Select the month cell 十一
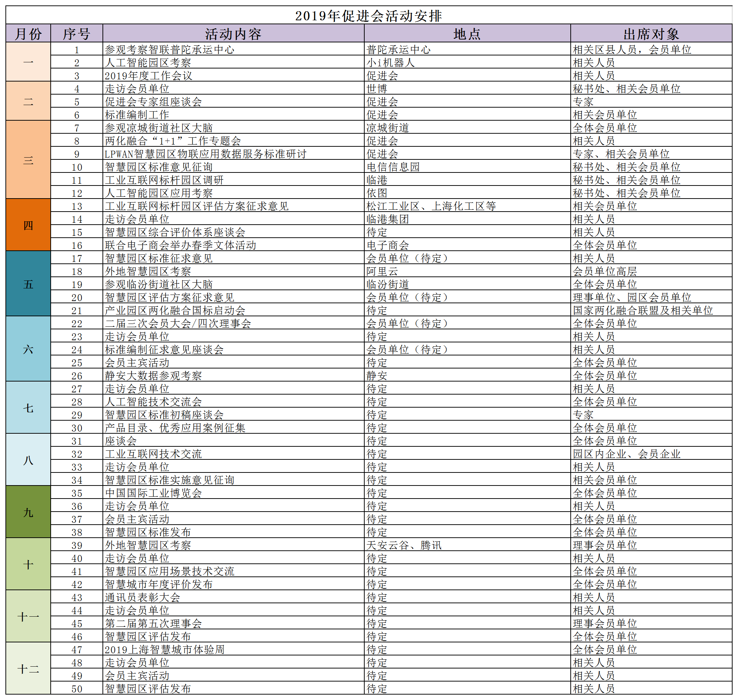 coord(28,616)
